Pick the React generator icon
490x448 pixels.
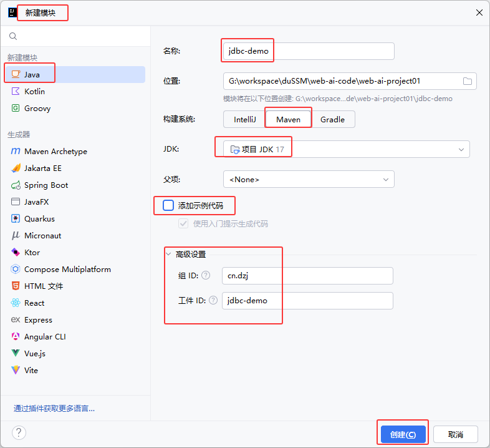coord(16,303)
